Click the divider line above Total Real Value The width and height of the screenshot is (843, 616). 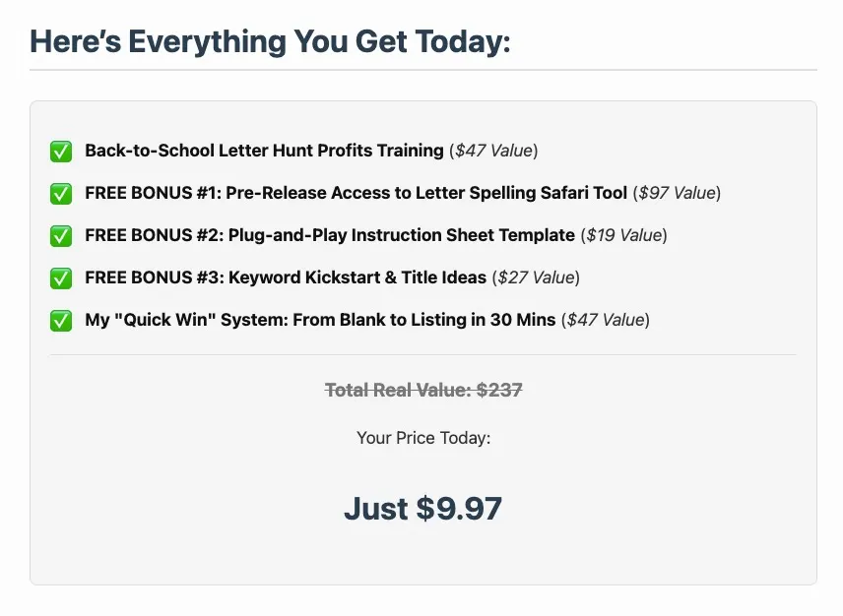click(x=423, y=355)
